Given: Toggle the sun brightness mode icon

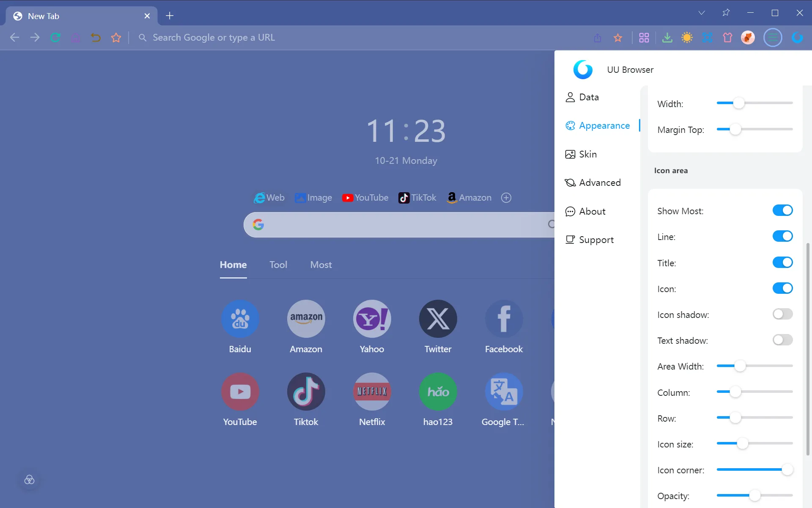Looking at the screenshot, I should 687,38.
